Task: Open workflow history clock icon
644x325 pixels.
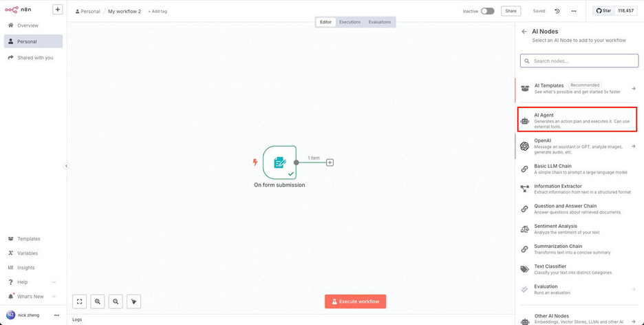Action: 557,11
